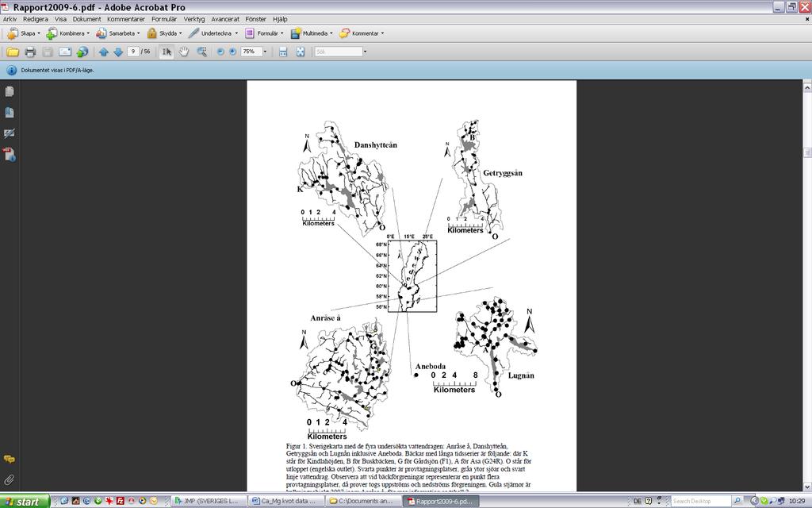Click the zoom value field showing 75%
812x508 pixels.
[251, 52]
